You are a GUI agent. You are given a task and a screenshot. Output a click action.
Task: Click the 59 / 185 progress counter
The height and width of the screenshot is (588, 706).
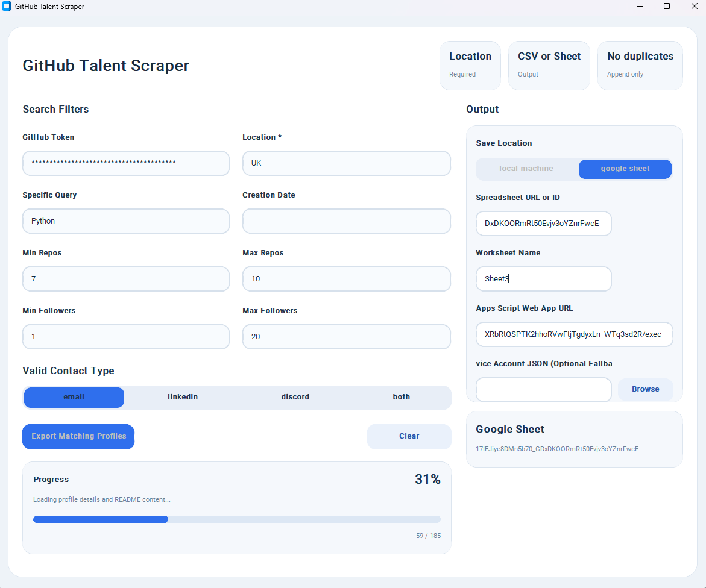coord(428,536)
